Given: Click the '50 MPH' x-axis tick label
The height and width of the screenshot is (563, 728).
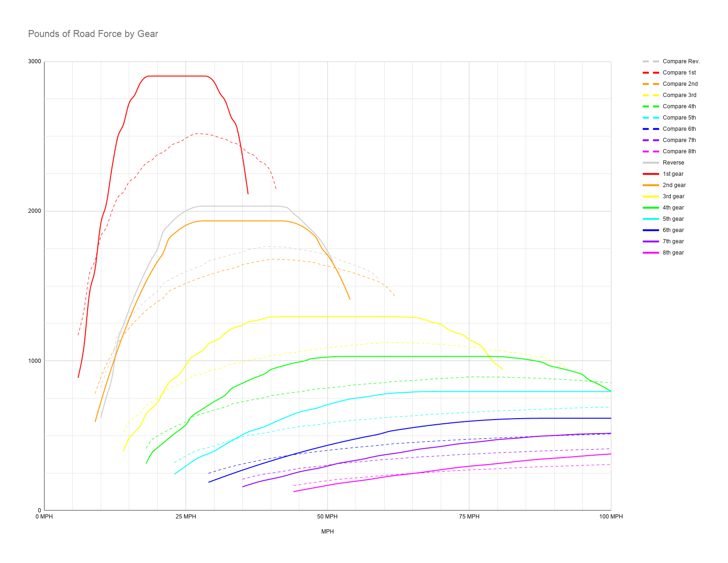Looking at the screenshot, I should (327, 517).
